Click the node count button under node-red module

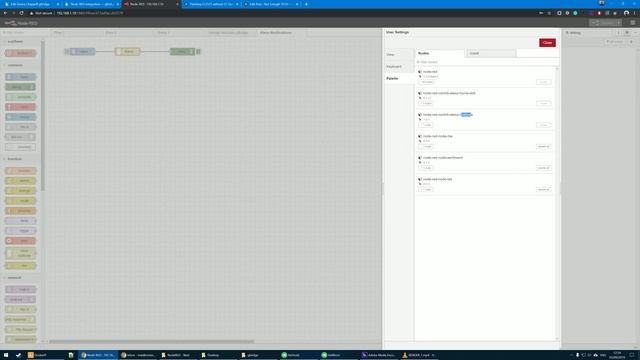(426, 82)
